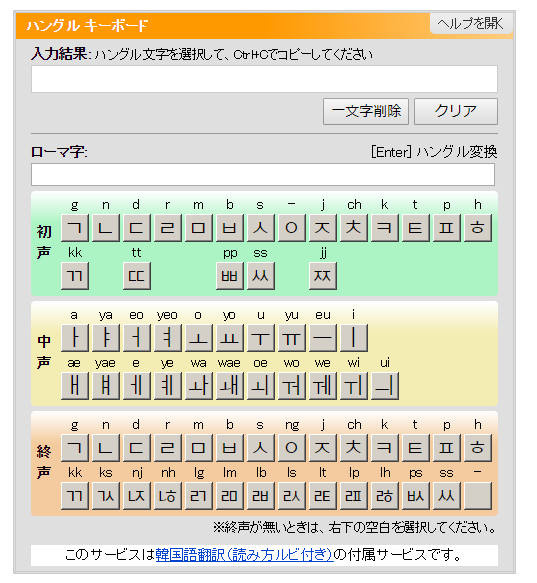Tap the vowel ㅚ (oe) key

261,386
